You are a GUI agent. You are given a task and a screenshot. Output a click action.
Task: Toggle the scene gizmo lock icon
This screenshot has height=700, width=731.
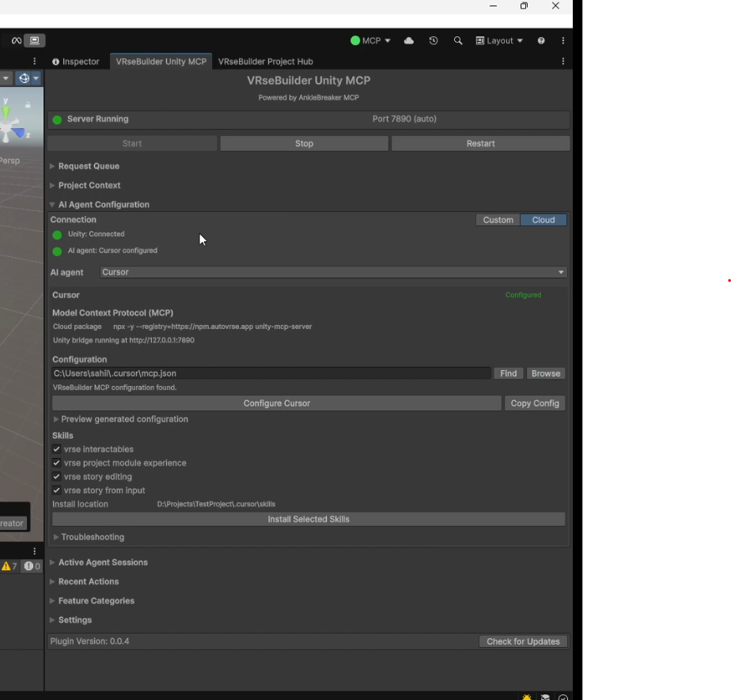coord(28,105)
